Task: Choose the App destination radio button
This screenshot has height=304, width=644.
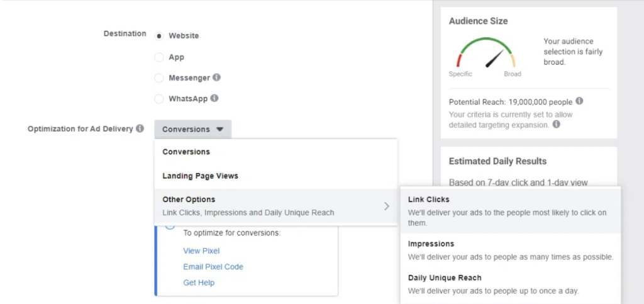Action: click(159, 57)
